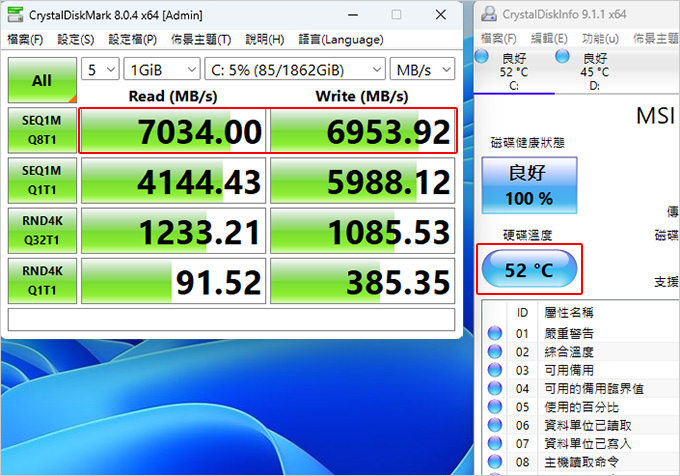Image resolution: width=680 pixels, height=476 pixels.
Task: Click the status orb for attribute 01
Action: 494,333
